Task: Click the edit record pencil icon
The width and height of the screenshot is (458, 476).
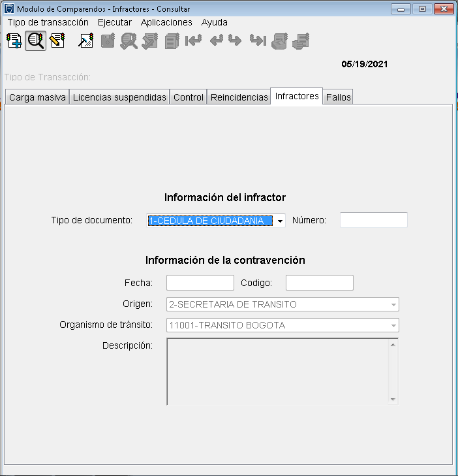Action: tap(57, 40)
